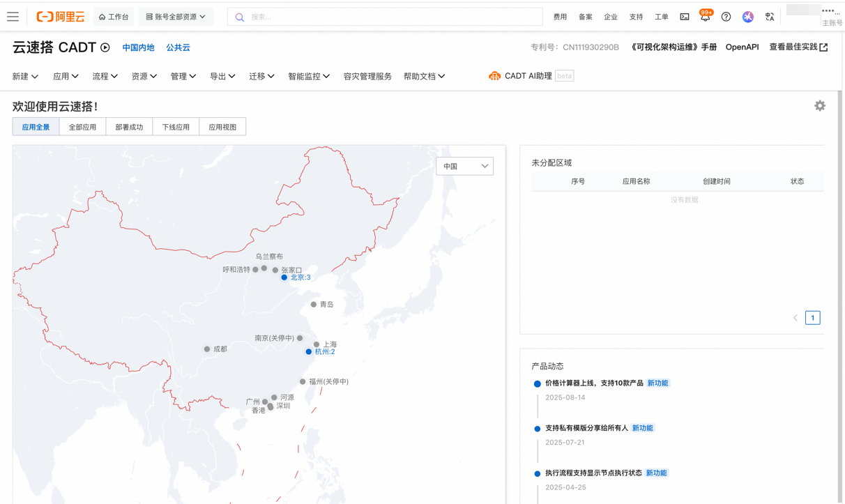The width and height of the screenshot is (845, 504).
Task: Click the purple AI assistant icon
Action: [x=747, y=17]
